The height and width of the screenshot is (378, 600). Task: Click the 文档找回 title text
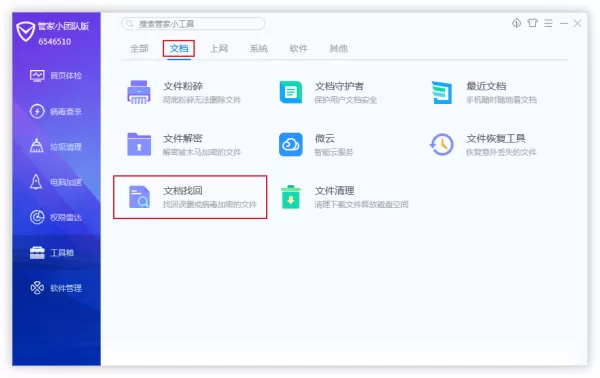pyautogui.click(x=183, y=191)
